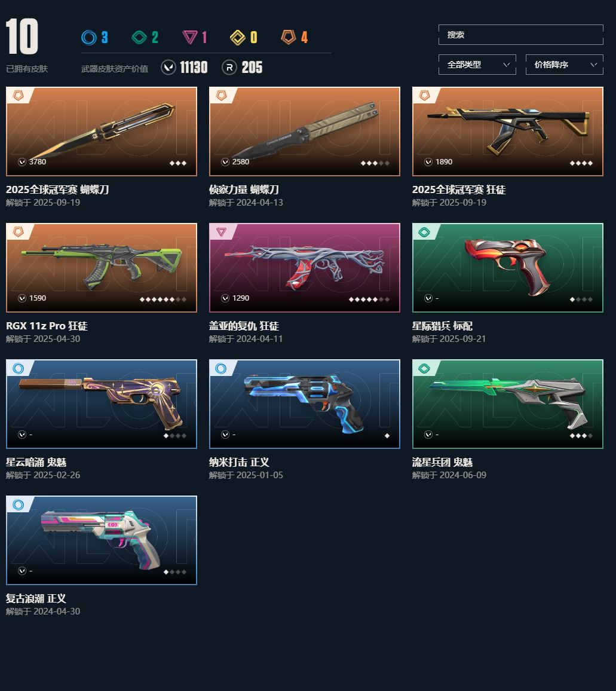Click the chevron arrow of 价格降序 dropdown
Screen dimensions: 616x691
(593, 65)
